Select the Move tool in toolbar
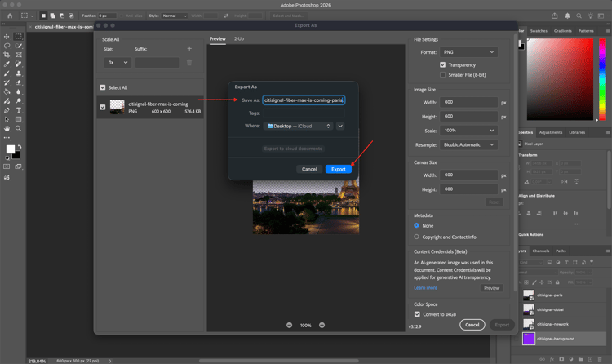The width and height of the screenshot is (612, 364). tap(7, 37)
